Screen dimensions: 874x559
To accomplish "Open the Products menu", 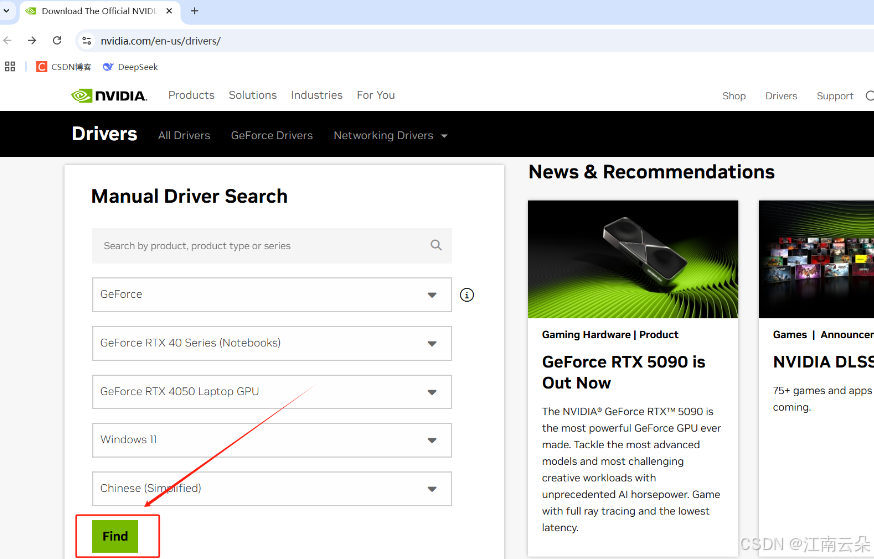I will 191,95.
